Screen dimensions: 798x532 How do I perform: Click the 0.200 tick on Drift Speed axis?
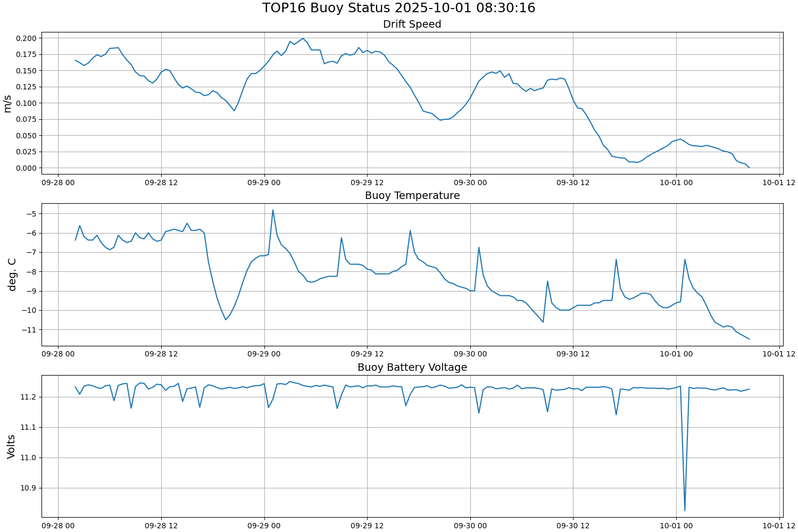pos(26,38)
